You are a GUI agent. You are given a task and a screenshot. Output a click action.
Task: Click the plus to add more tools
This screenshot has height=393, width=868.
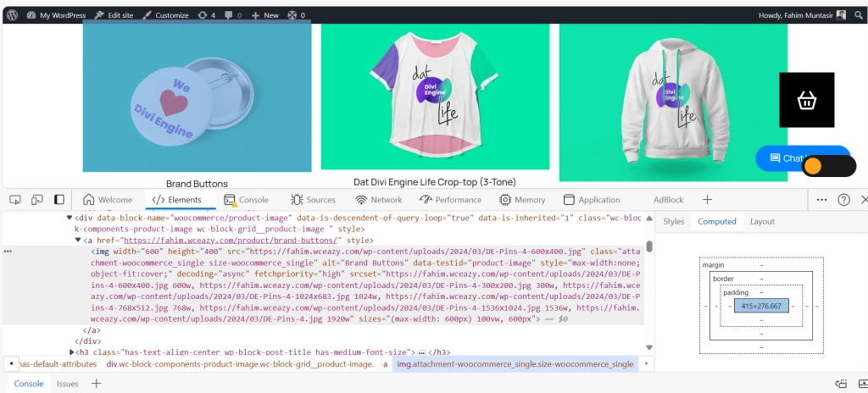pos(707,200)
